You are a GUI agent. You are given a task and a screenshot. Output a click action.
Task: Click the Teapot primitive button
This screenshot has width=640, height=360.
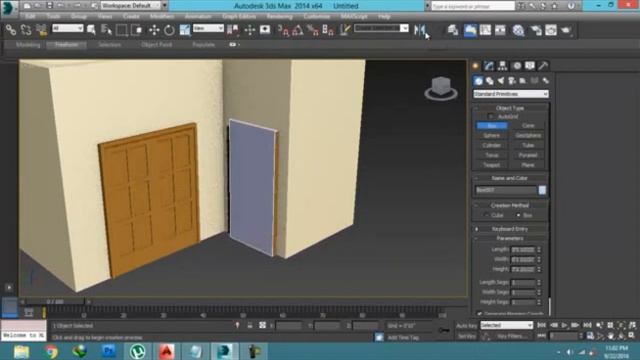point(492,165)
